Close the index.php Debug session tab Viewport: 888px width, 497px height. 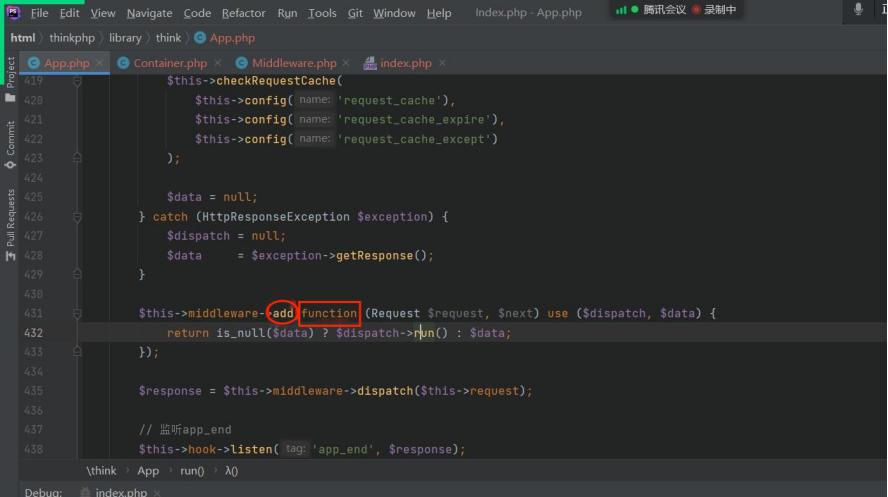tap(157, 492)
